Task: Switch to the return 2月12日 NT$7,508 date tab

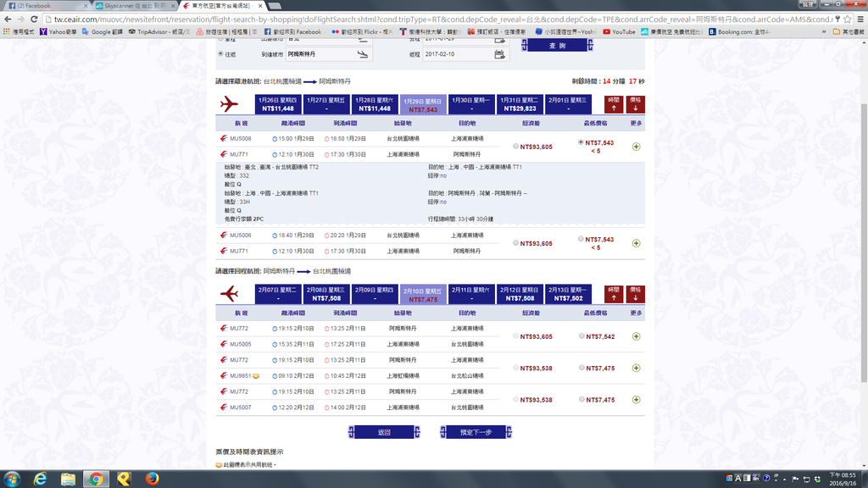Action: pyautogui.click(x=520, y=294)
